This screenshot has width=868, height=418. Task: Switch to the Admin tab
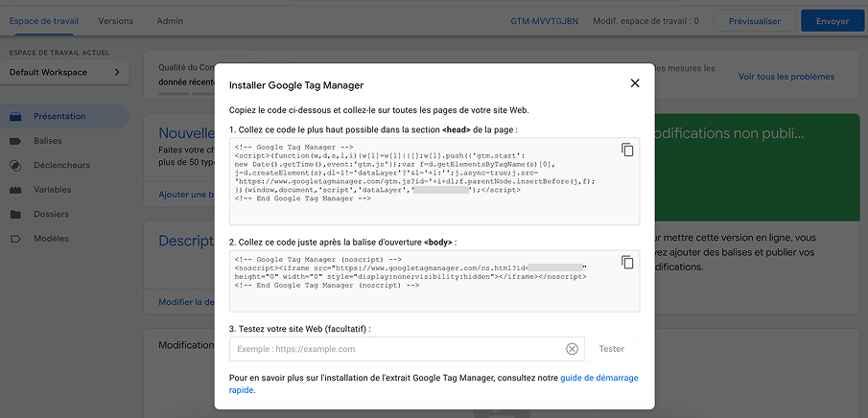point(170,21)
